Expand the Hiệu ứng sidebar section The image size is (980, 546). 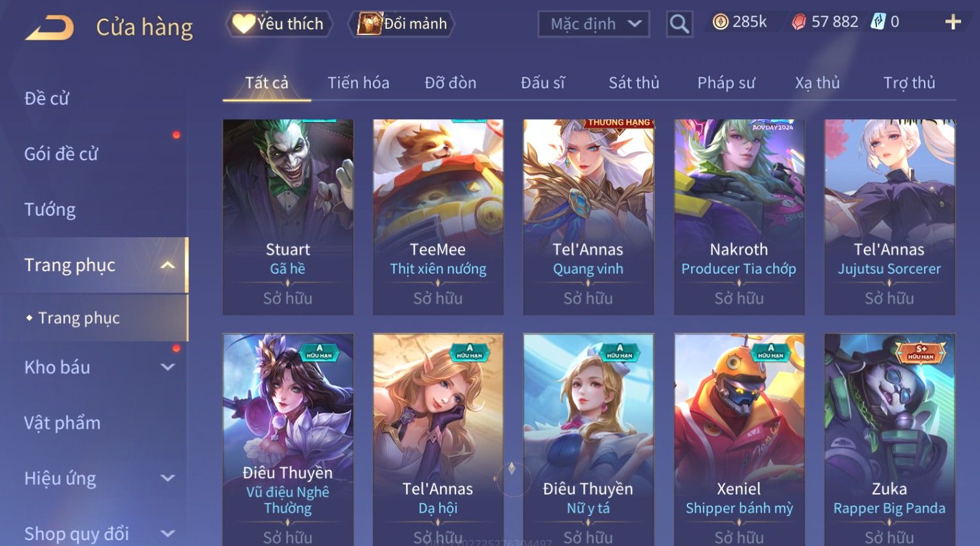(167, 478)
